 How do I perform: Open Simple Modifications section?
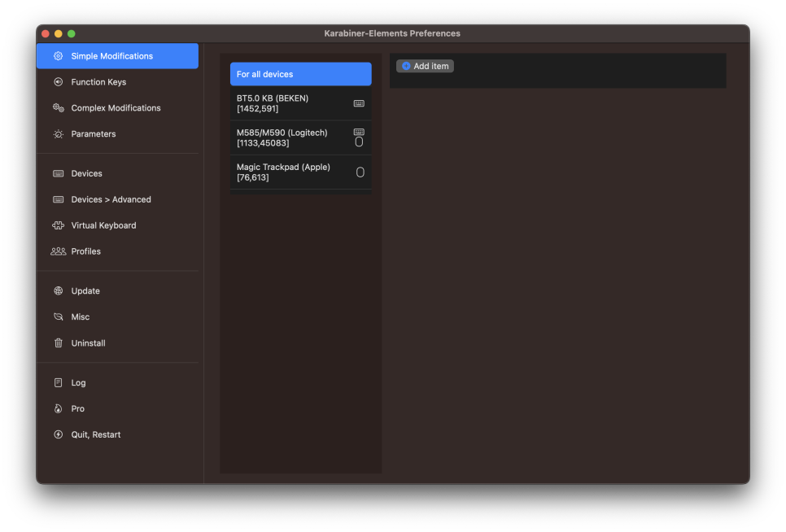[117, 56]
